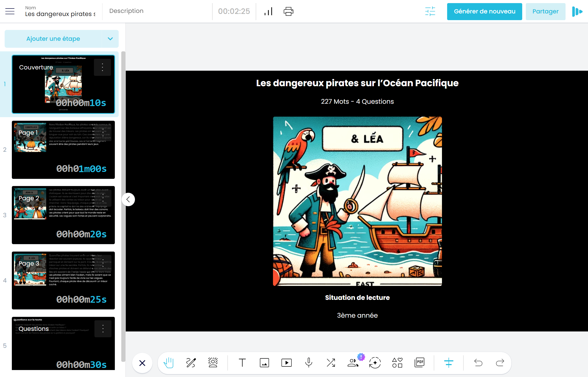This screenshot has width=588, height=377.
Task: Click the 00:02:25 total duration
Action: click(234, 11)
